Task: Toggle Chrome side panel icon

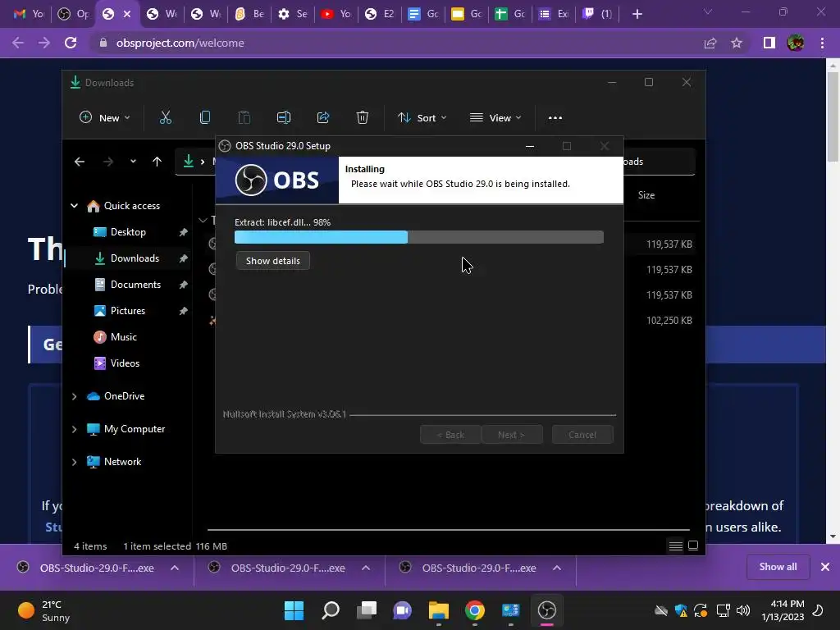Action: (769, 43)
